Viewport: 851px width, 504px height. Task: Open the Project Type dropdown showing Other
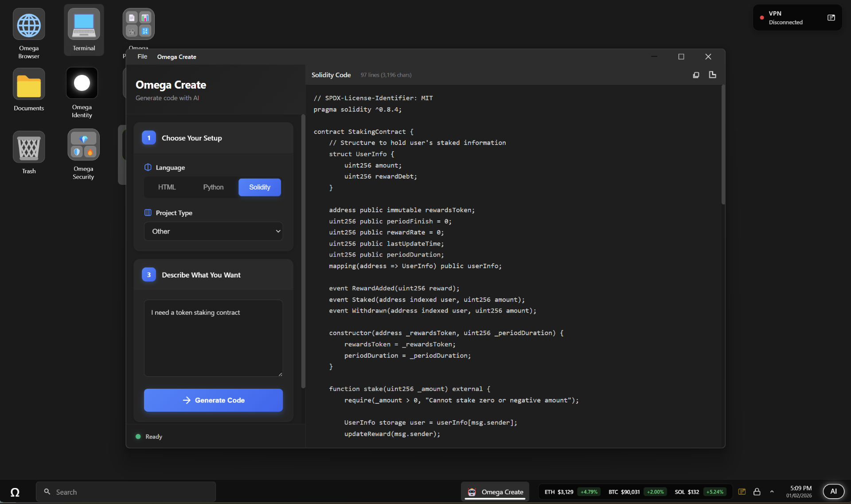click(213, 231)
